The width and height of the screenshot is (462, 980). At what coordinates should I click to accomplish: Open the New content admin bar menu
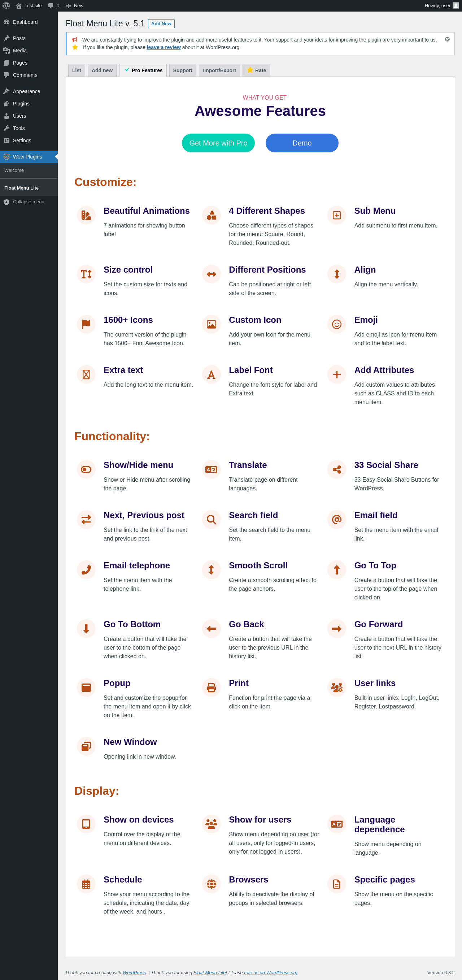coord(74,6)
